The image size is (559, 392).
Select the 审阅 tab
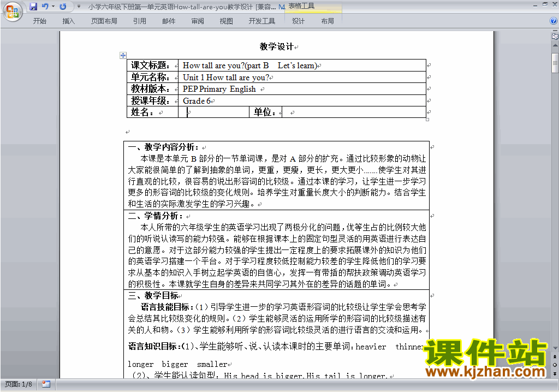click(x=198, y=21)
